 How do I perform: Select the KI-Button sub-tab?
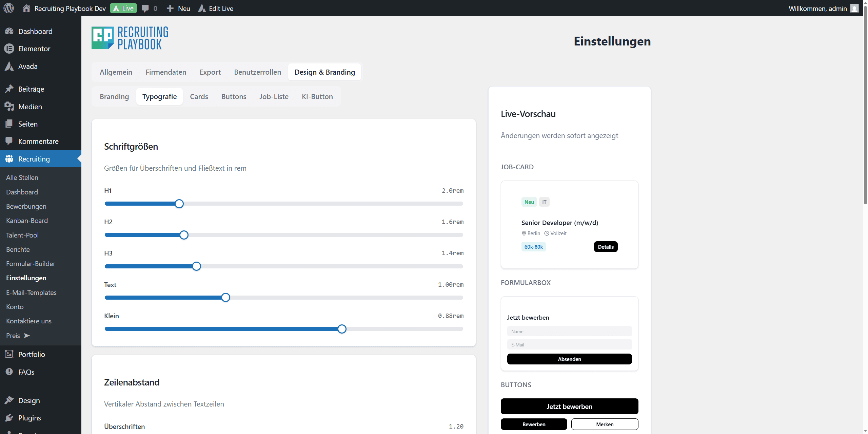point(317,96)
